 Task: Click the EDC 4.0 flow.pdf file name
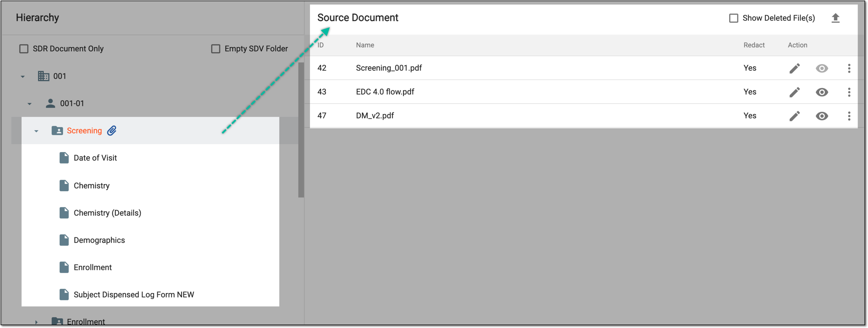point(385,92)
